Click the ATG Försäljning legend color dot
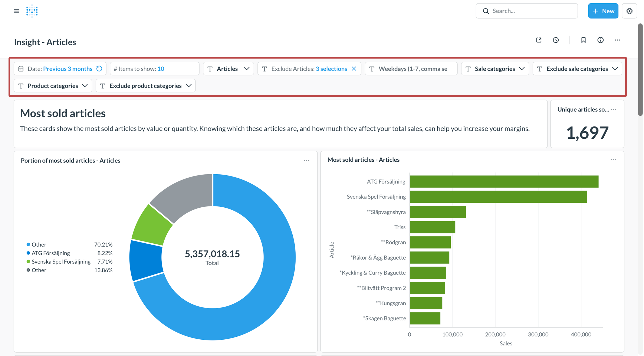Screen dimensions: 644x356 [28, 253]
